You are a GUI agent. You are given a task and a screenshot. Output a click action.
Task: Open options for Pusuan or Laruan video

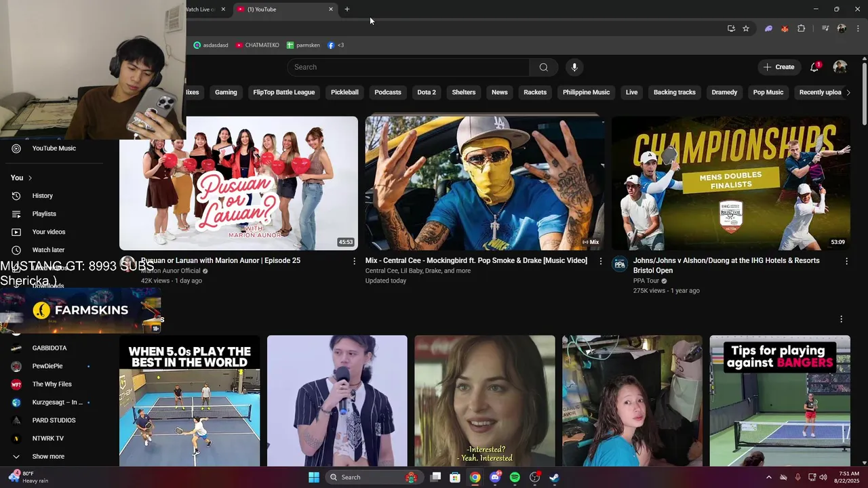(x=354, y=261)
